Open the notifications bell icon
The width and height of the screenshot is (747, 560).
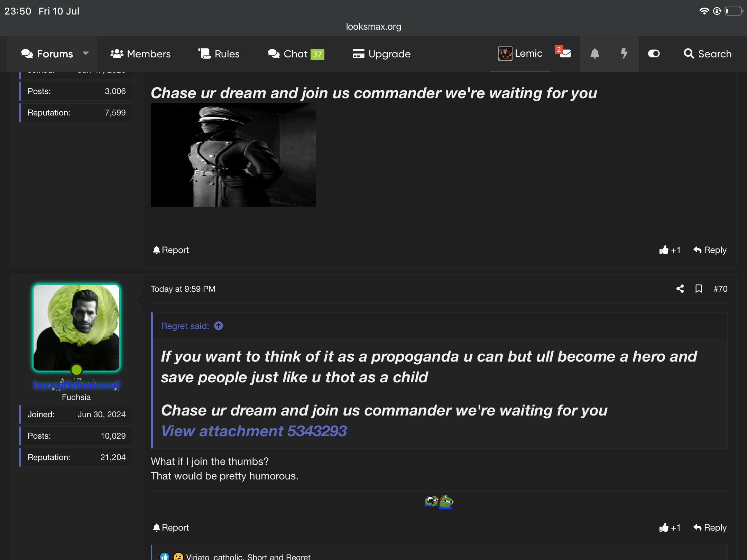(594, 54)
